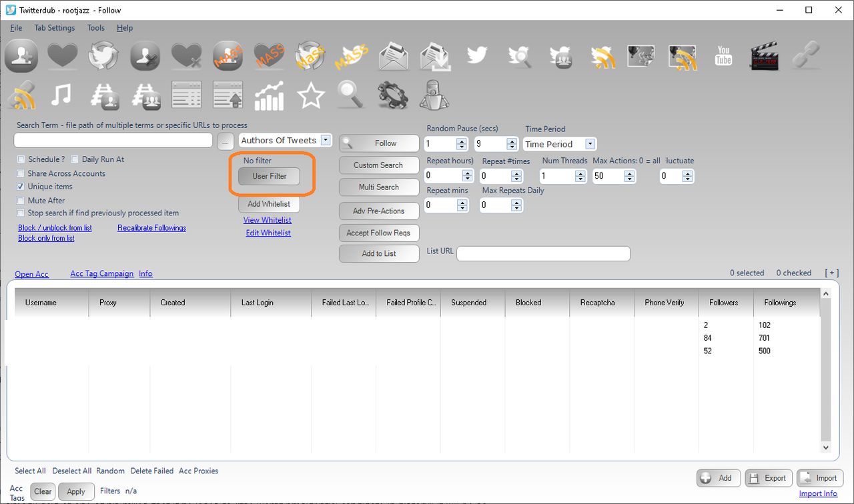Click the Max Actions spinner showing 50

(x=614, y=176)
